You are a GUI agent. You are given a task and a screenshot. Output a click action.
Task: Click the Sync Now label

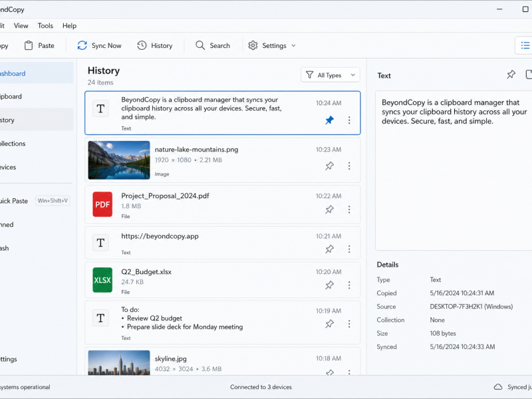coord(106,45)
